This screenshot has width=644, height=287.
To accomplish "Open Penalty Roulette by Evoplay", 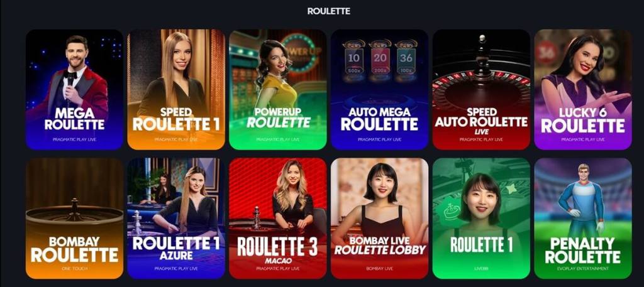I will [583, 218].
